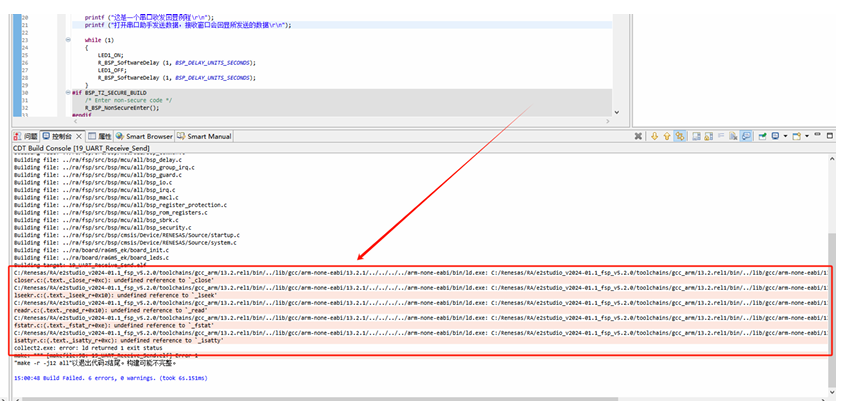Image resolution: width=846 pixels, height=411 pixels.
Task: Click the display selected console icon
Action: point(775,136)
